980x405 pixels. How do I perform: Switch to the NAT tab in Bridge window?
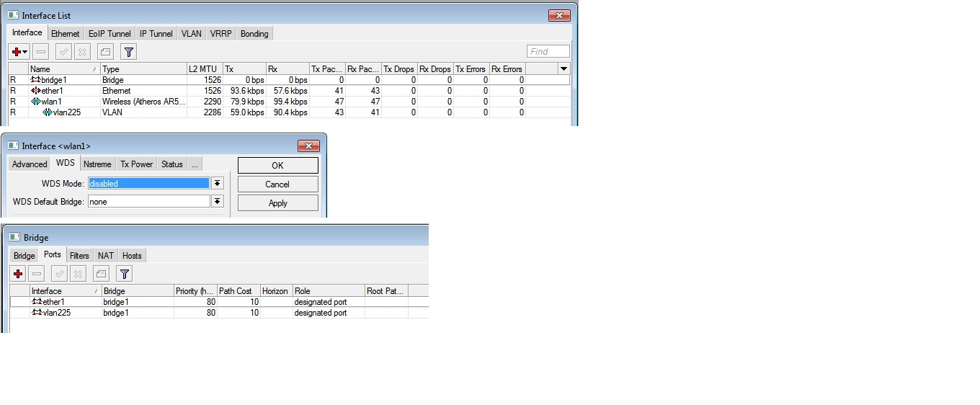[x=106, y=256]
